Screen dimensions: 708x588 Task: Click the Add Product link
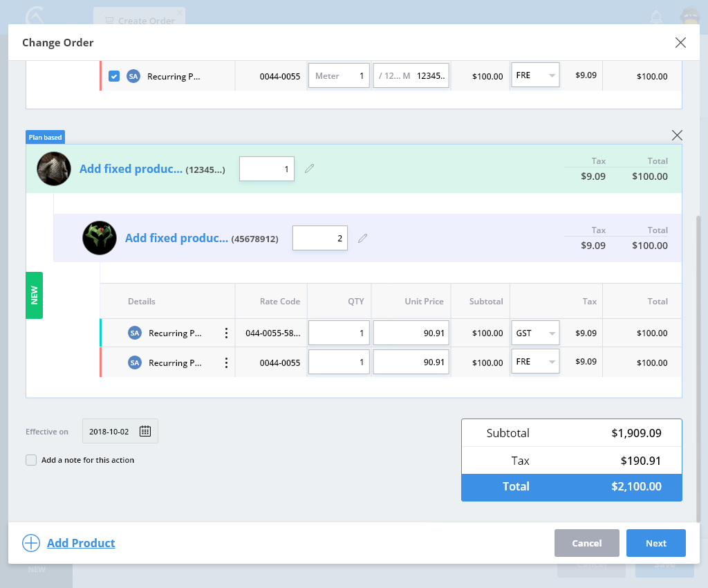[81, 543]
